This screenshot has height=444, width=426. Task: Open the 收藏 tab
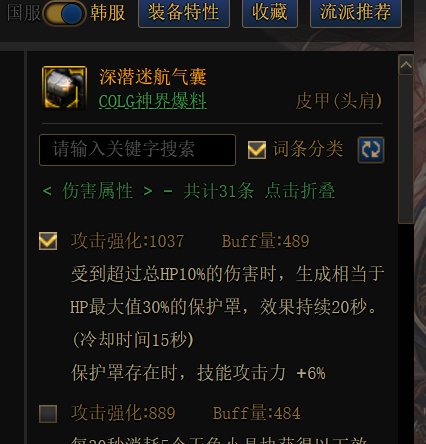(x=270, y=13)
